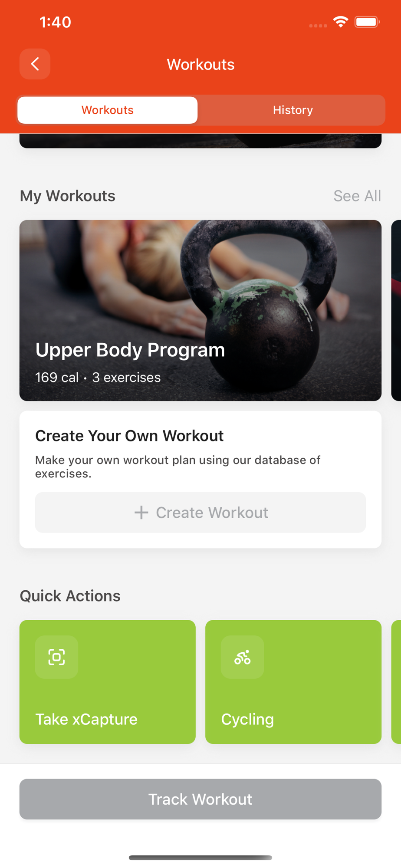Tap the home indicator bar
The width and height of the screenshot is (401, 868).
point(200,858)
